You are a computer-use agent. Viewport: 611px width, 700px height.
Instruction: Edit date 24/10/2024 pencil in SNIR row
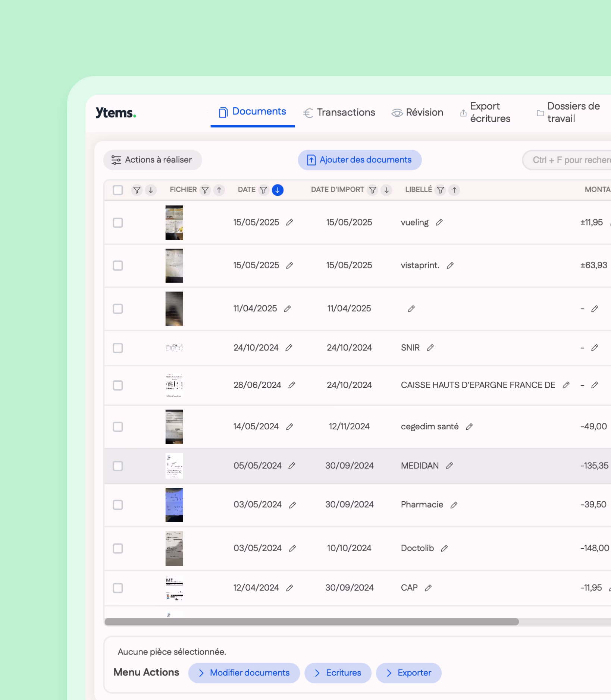(x=289, y=348)
